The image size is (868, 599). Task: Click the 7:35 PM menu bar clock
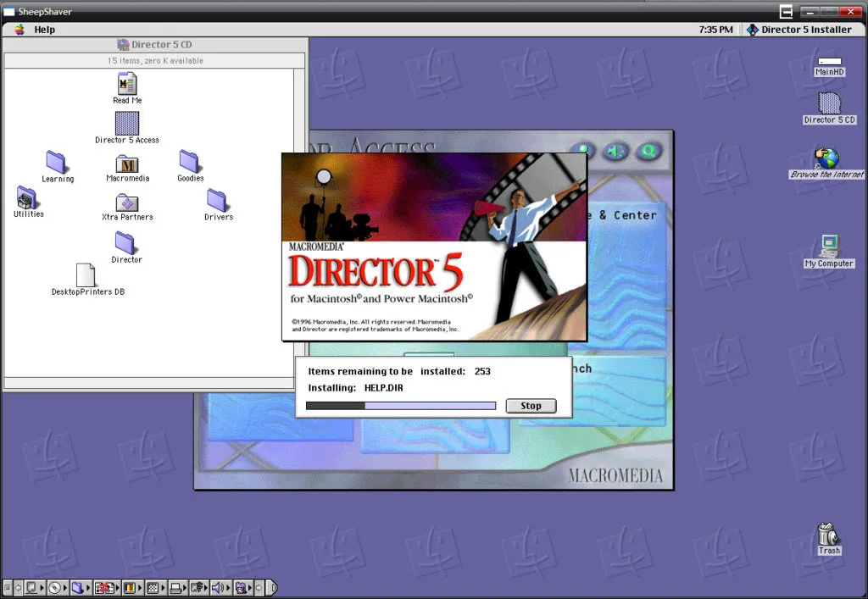pos(715,30)
